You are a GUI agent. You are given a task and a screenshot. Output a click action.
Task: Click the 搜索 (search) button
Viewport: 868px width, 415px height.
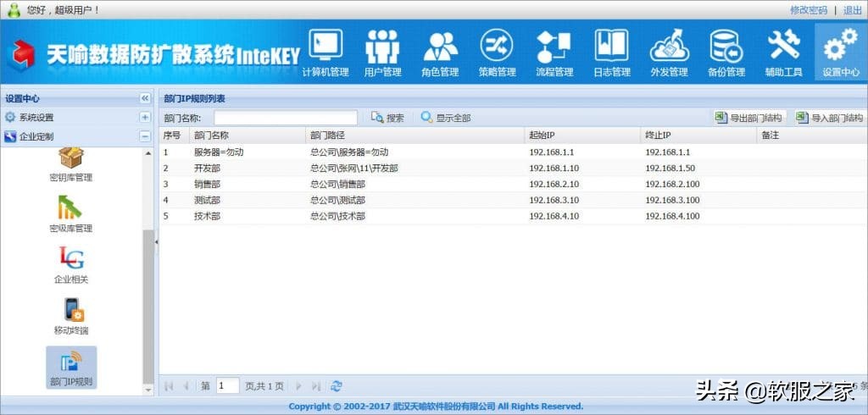point(387,118)
